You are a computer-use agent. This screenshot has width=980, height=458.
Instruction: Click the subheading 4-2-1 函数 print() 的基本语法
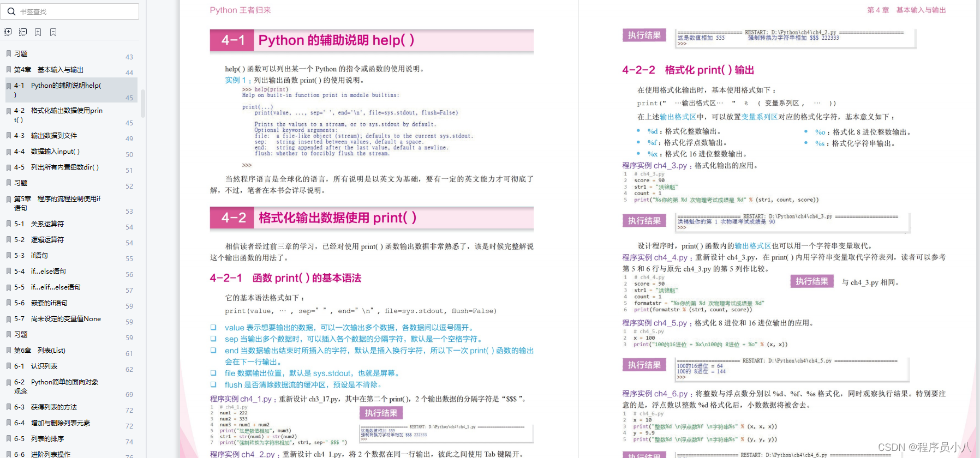tap(285, 278)
